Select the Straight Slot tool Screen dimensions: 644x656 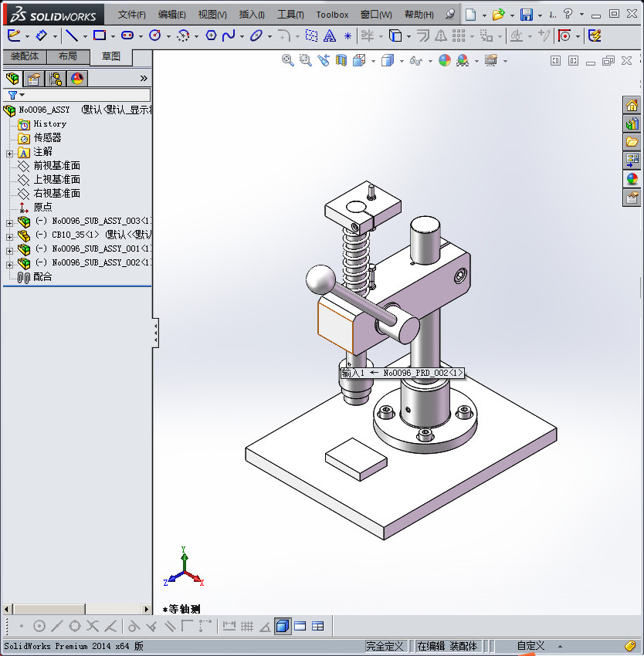(x=127, y=36)
